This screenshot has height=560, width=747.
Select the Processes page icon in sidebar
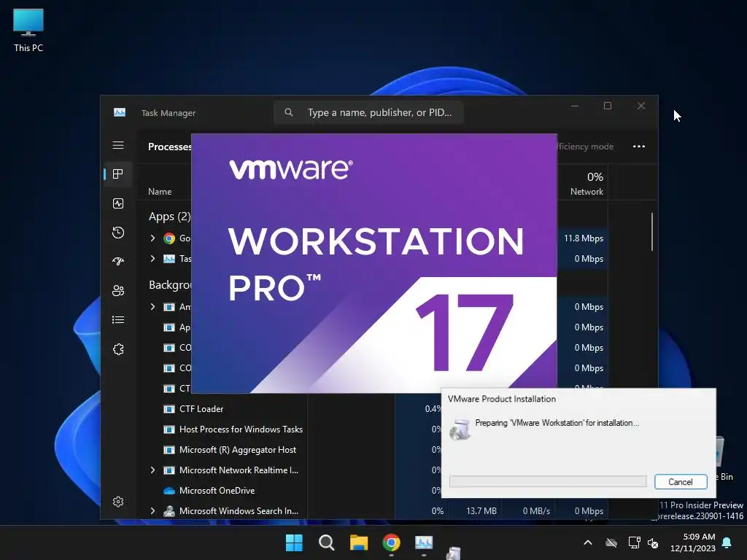tap(118, 174)
